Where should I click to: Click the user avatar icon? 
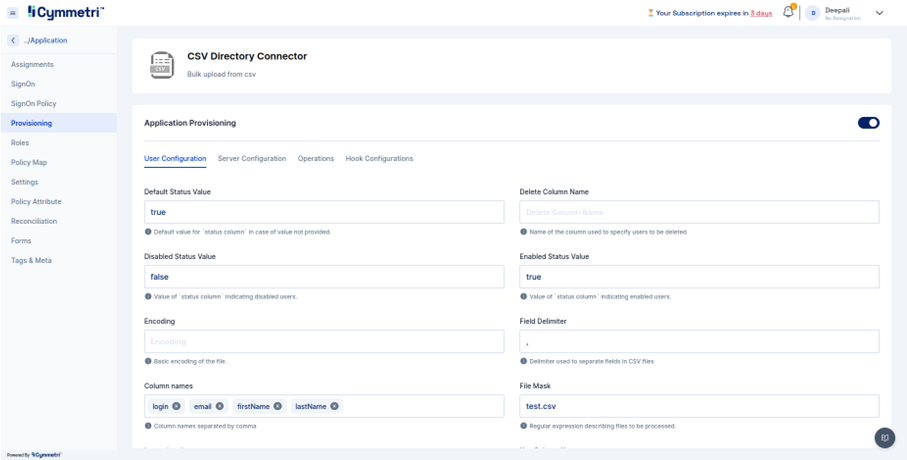[812, 13]
